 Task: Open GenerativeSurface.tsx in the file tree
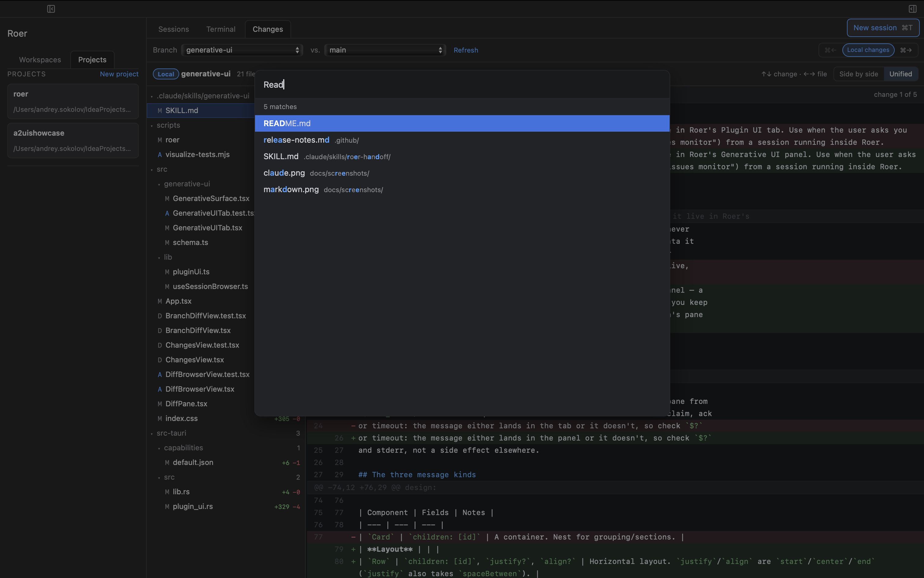point(211,198)
